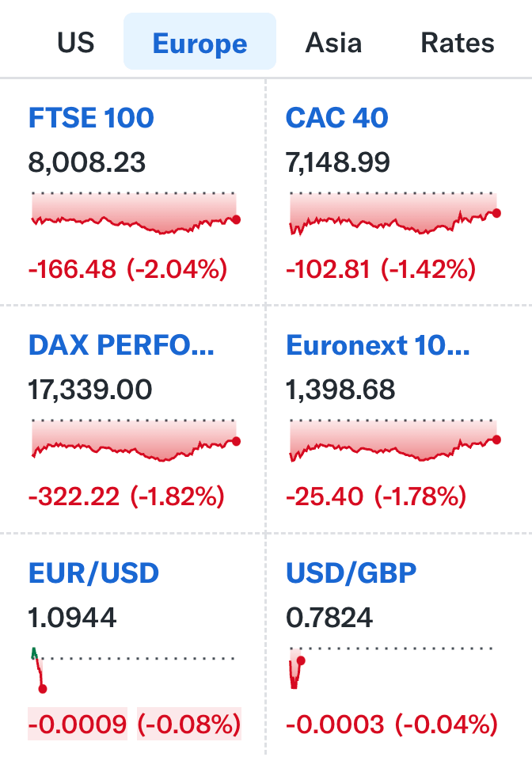The image size is (532, 757).
Task: Click the DAX change value -322.22
Action: tap(74, 497)
